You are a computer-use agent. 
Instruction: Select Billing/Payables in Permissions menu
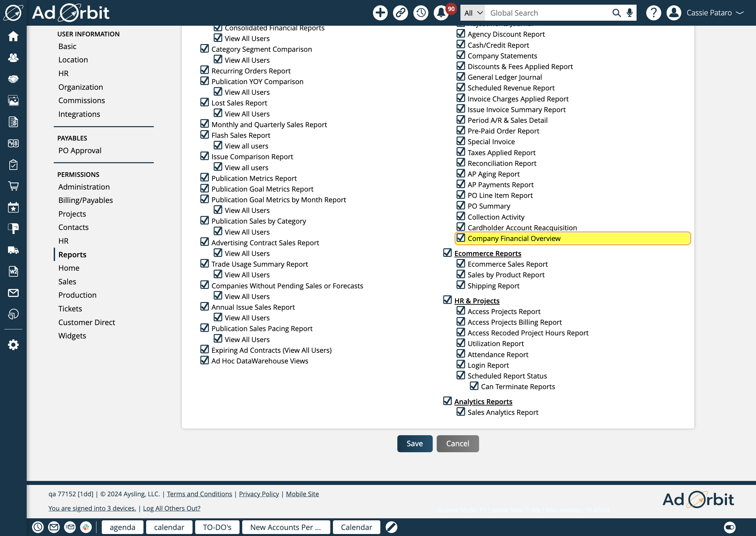click(85, 200)
